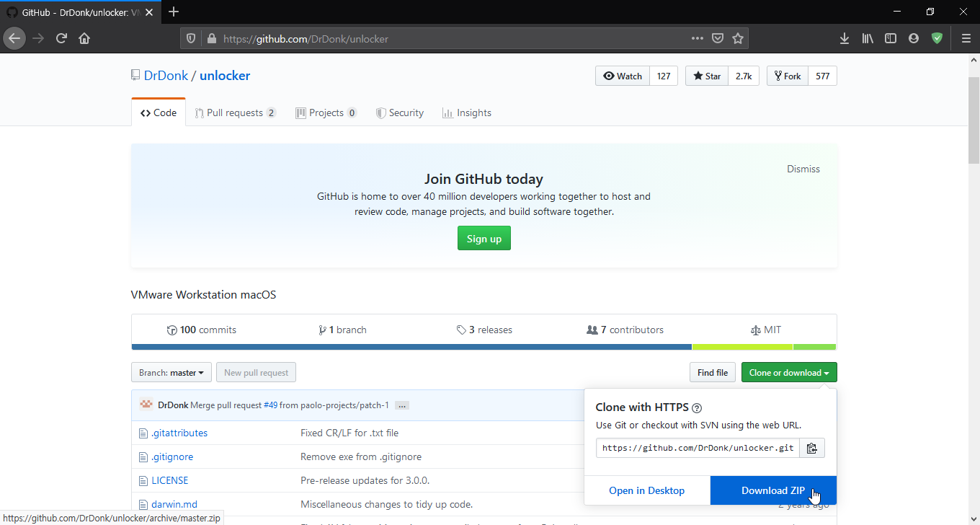Click the Fork button

pos(788,76)
